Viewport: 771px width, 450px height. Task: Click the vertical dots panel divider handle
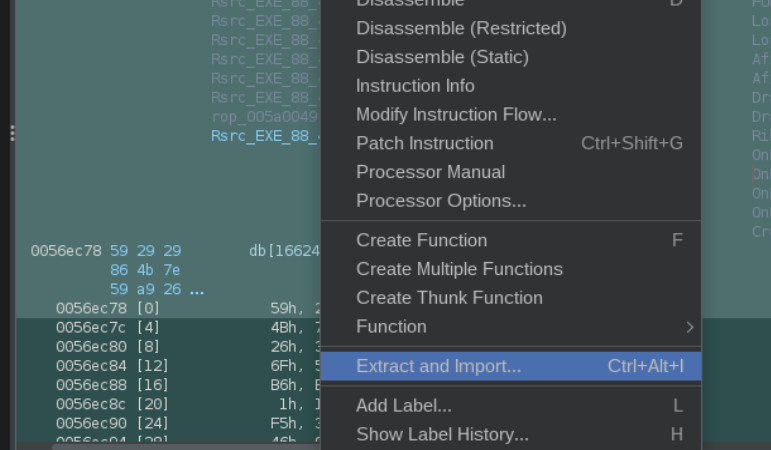(x=12, y=133)
